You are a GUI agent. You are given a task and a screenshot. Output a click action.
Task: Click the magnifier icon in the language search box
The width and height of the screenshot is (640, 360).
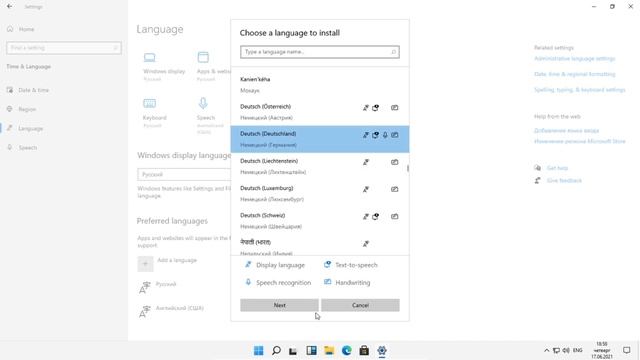point(393,52)
